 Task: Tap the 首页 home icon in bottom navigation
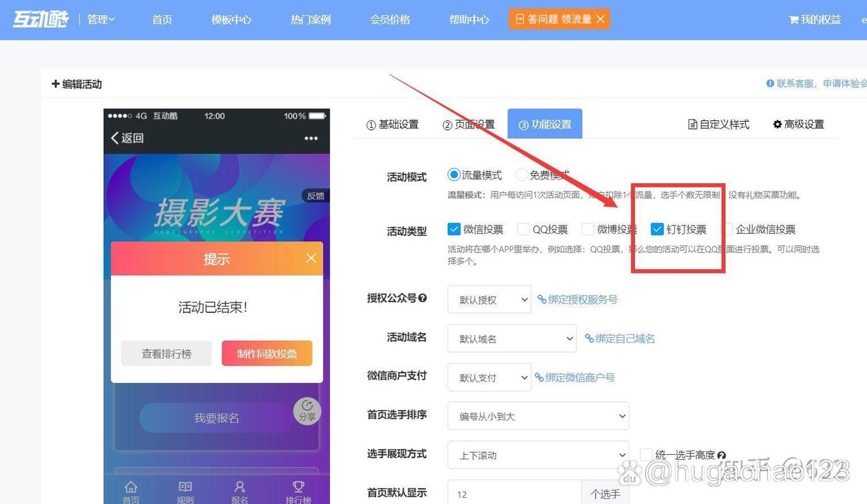(130, 487)
